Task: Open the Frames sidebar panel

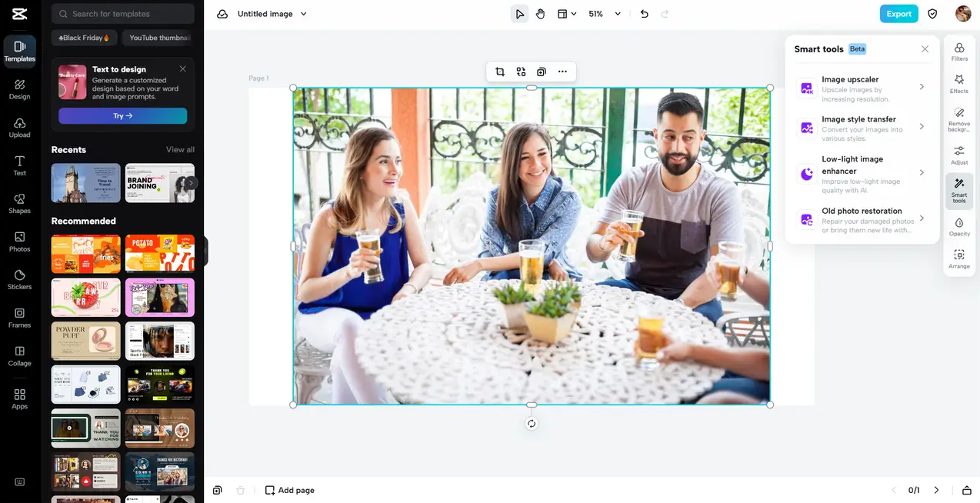Action: tap(19, 318)
